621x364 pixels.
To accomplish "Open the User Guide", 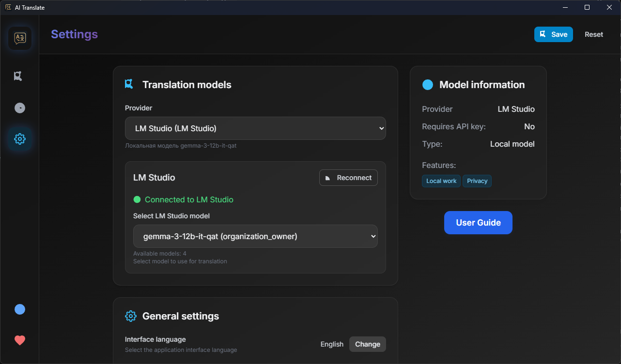I will 478,223.
